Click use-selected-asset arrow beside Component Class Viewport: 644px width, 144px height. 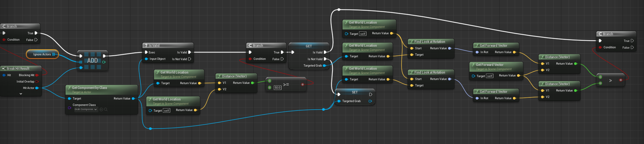click(101, 109)
